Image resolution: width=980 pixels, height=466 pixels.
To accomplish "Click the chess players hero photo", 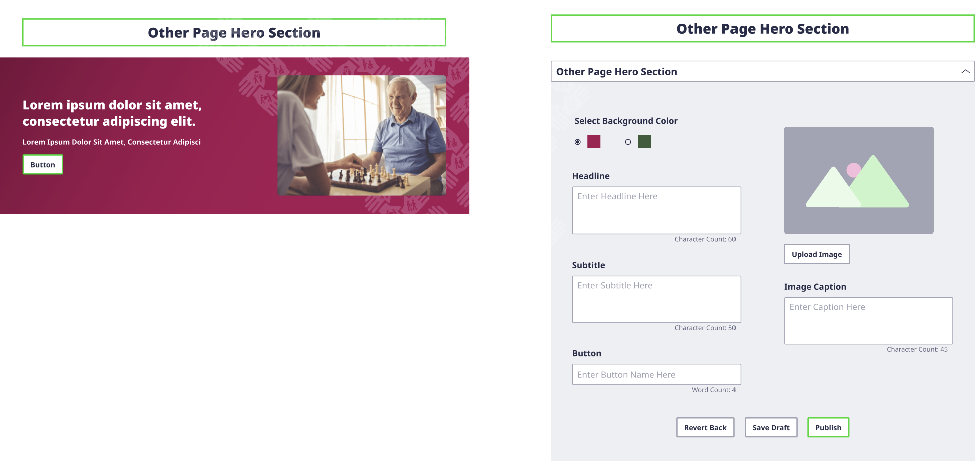I will tap(362, 135).
